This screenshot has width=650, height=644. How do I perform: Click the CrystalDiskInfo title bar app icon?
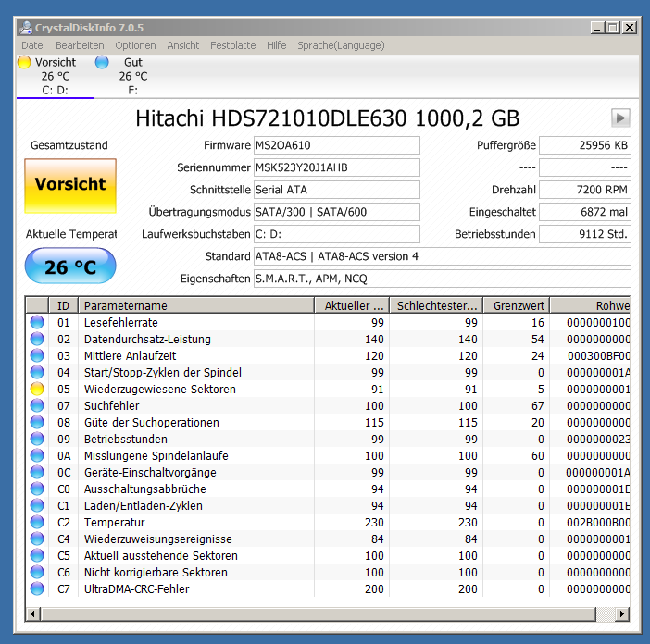[x=26, y=28]
